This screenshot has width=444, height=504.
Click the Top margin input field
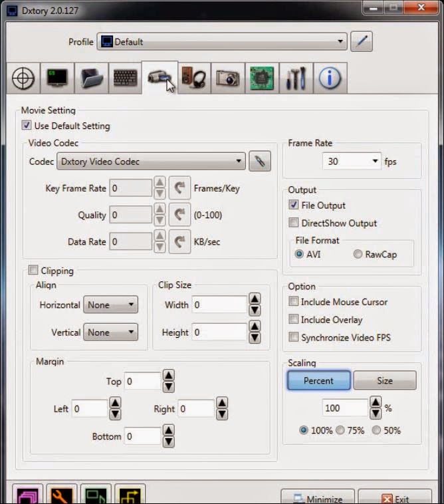[143, 381]
